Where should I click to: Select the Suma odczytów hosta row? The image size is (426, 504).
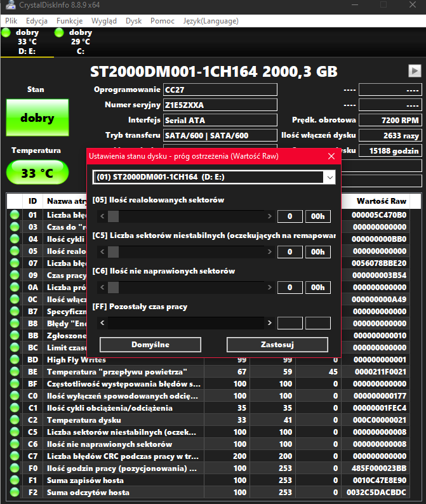(x=208, y=492)
